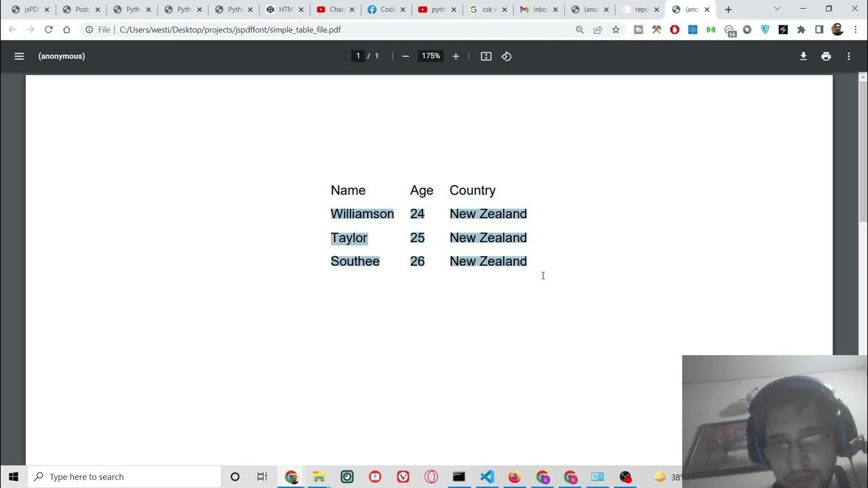Viewport: 868px width, 488px height.
Task: Open the PDF viewer sidebar menu
Action: pos(19,56)
